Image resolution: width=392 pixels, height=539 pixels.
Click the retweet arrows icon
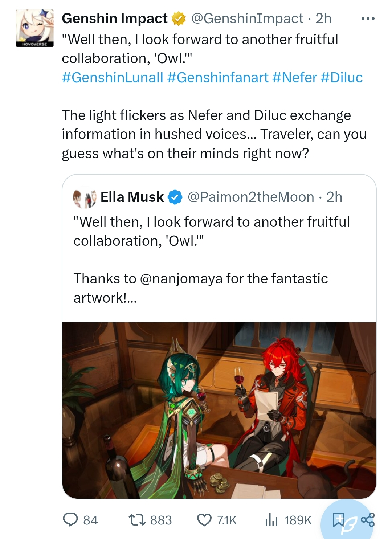pos(138,520)
